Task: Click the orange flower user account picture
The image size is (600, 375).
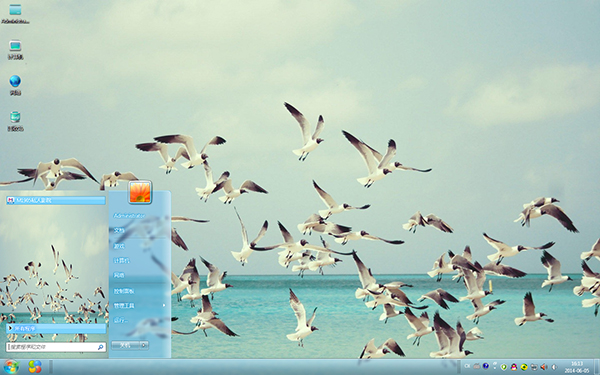Action: coord(140,191)
